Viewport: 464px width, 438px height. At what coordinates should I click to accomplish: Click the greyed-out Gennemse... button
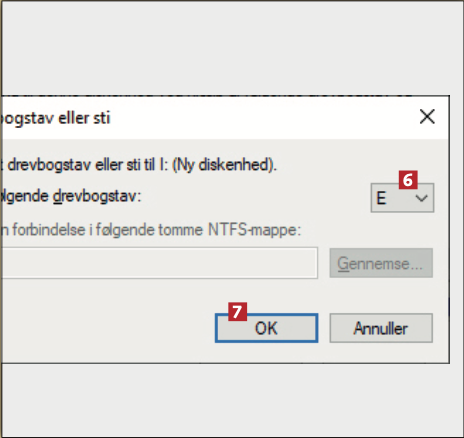click(x=381, y=263)
